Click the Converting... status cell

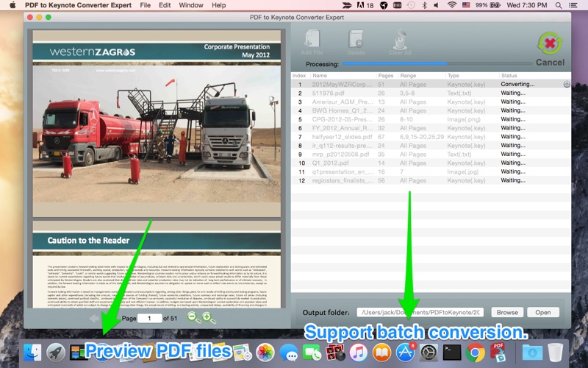[x=517, y=84]
